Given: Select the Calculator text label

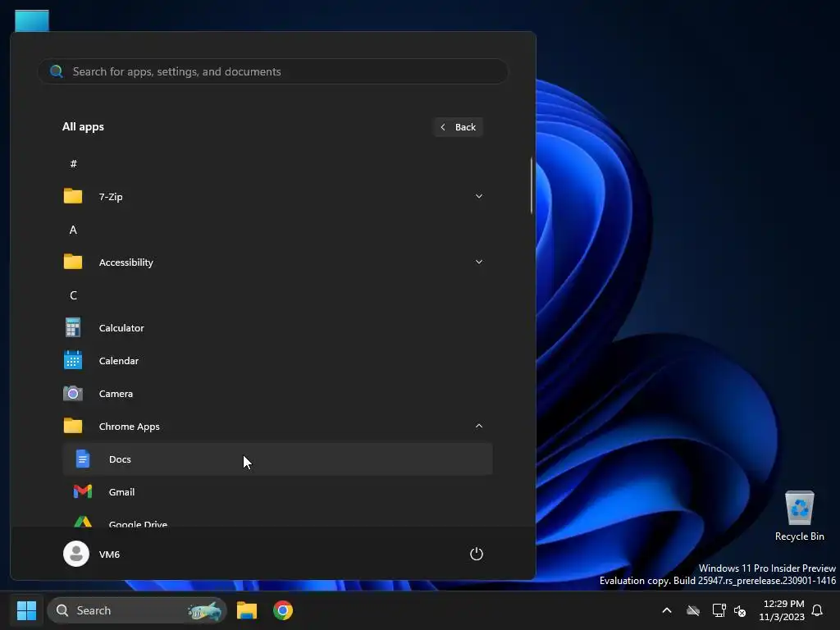Looking at the screenshot, I should point(121,328).
